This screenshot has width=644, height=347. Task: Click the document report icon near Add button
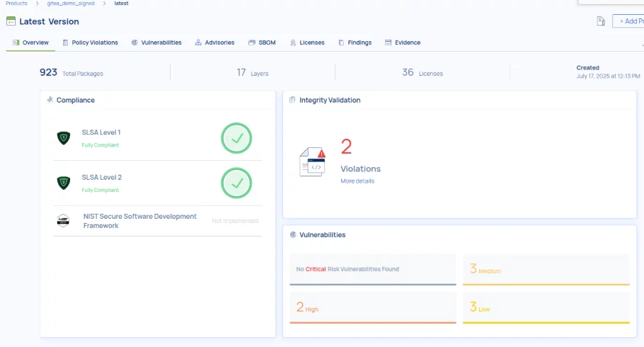point(600,21)
